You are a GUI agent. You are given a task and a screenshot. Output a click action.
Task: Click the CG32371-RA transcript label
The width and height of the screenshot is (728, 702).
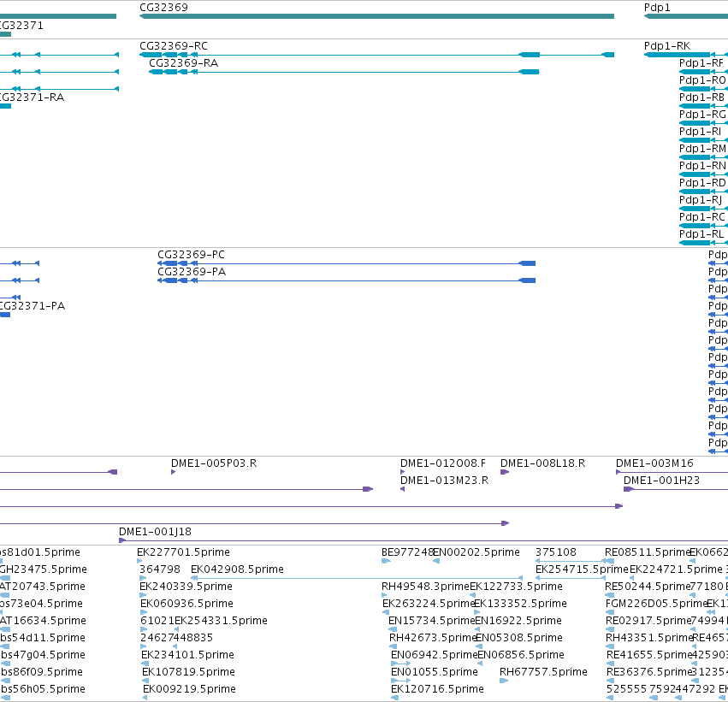(x=31, y=97)
